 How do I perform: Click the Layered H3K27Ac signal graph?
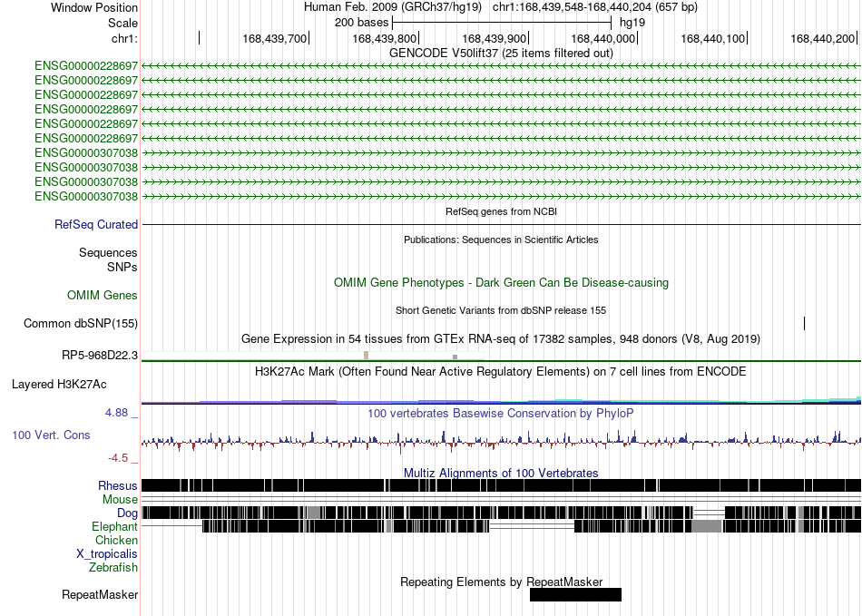(x=502, y=400)
